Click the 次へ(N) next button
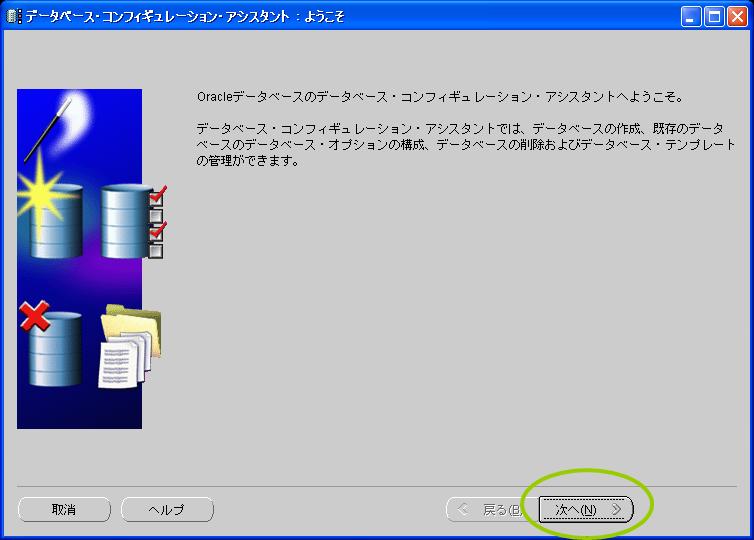 (x=586, y=509)
